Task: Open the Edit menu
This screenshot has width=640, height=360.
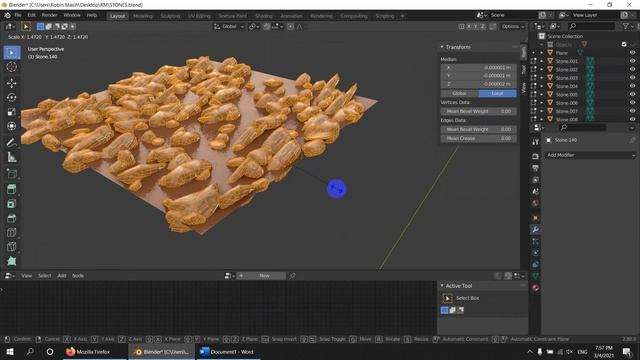Action: point(31,16)
